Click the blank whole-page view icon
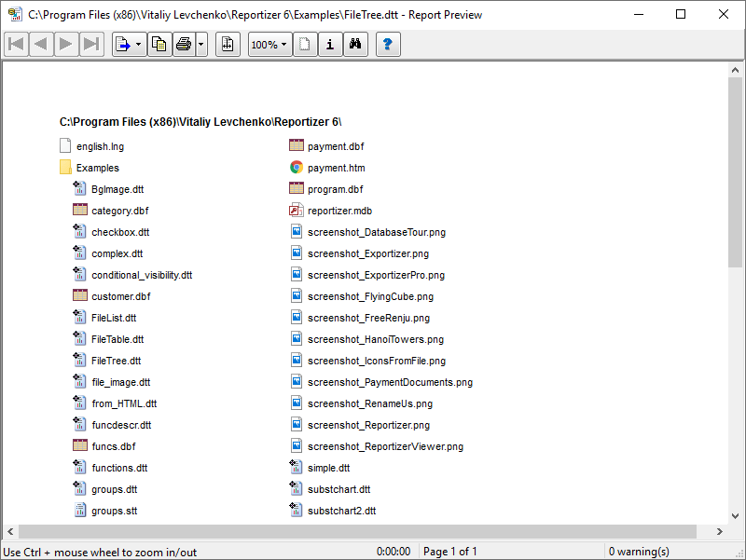 pos(305,44)
